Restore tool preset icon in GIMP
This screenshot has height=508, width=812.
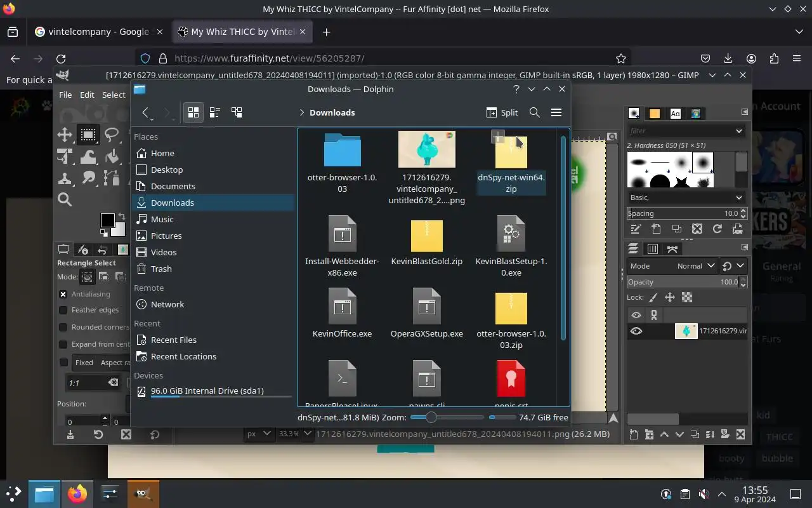point(98,434)
